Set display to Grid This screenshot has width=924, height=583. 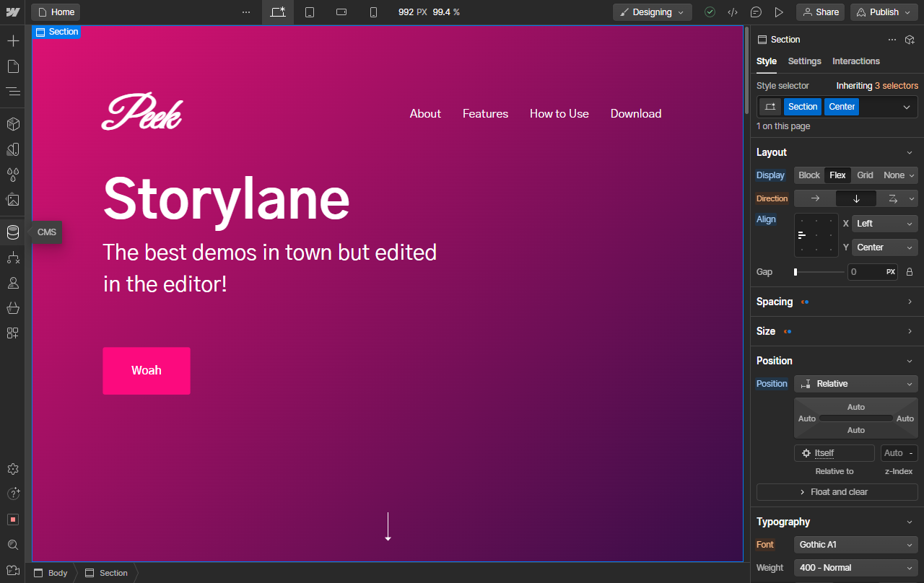coord(865,175)
